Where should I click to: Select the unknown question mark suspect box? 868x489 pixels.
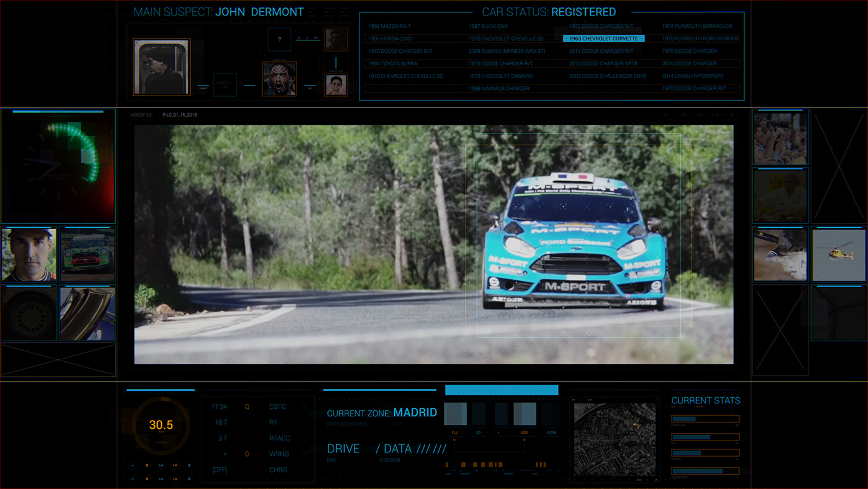[279, 40]
